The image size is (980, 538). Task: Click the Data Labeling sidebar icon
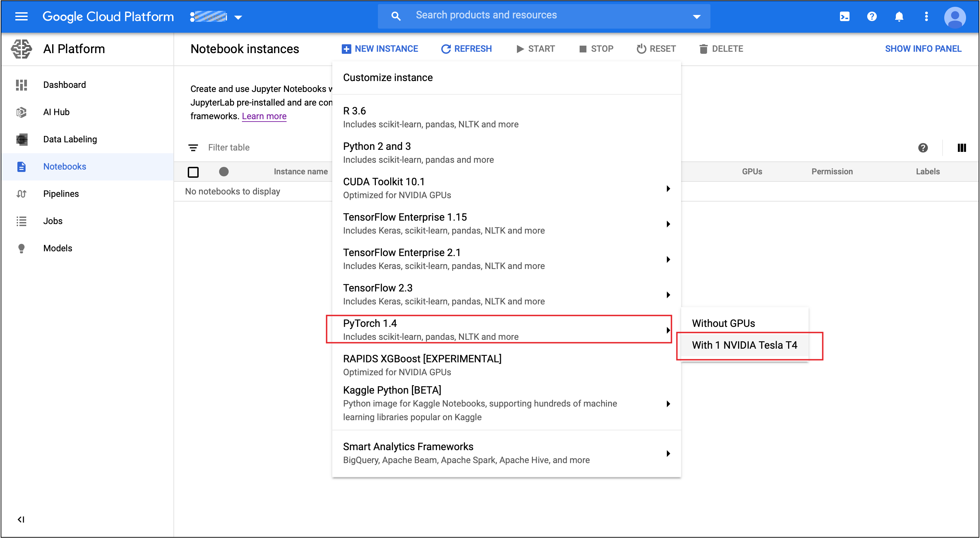point(22,140)
